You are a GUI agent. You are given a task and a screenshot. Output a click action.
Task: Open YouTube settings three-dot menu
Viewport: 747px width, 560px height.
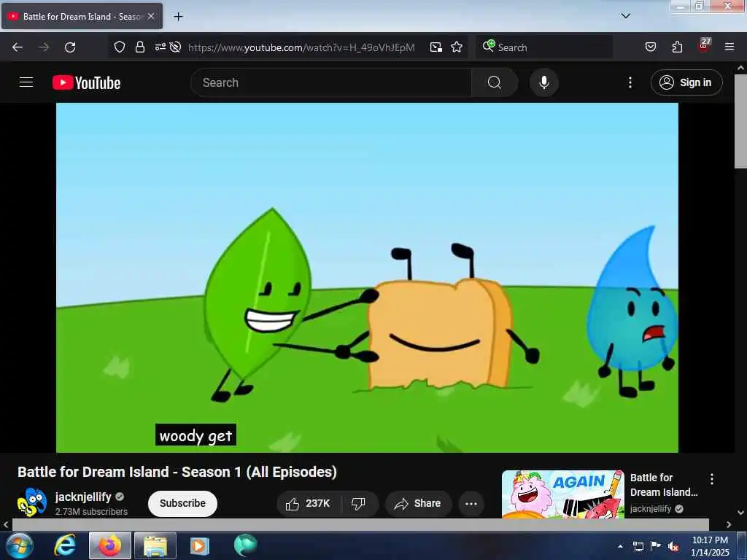click(x=630, y=82)
